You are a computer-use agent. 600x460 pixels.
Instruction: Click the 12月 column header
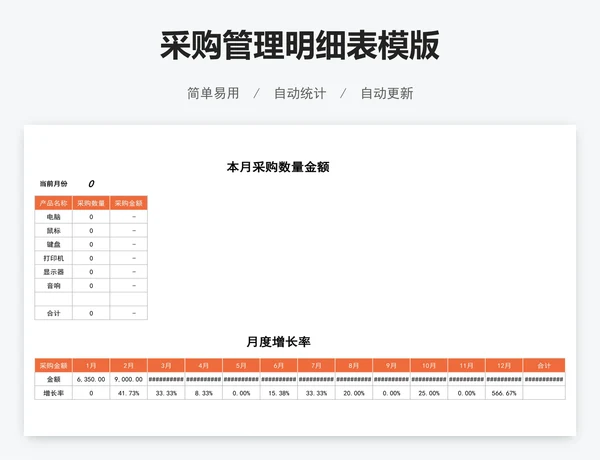click(504, 365)
